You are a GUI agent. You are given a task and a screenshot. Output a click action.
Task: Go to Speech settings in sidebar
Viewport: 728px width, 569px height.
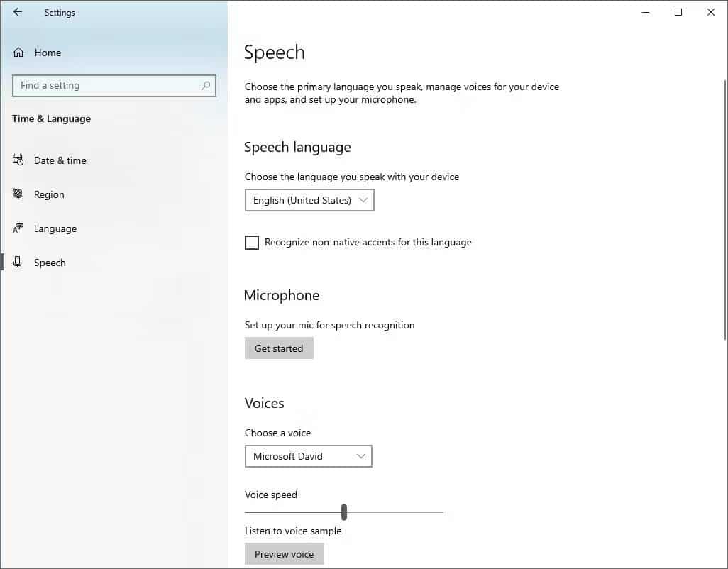click(x=50, y=263)
